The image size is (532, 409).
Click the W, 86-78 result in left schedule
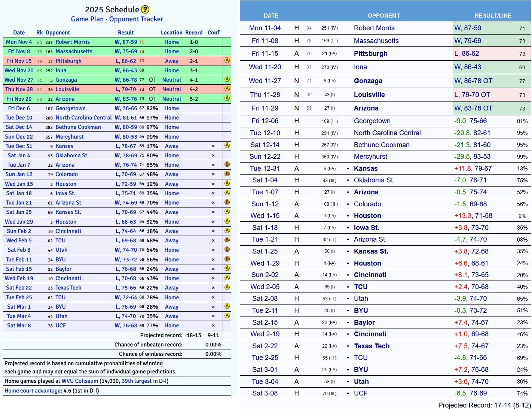click(126, 80)
